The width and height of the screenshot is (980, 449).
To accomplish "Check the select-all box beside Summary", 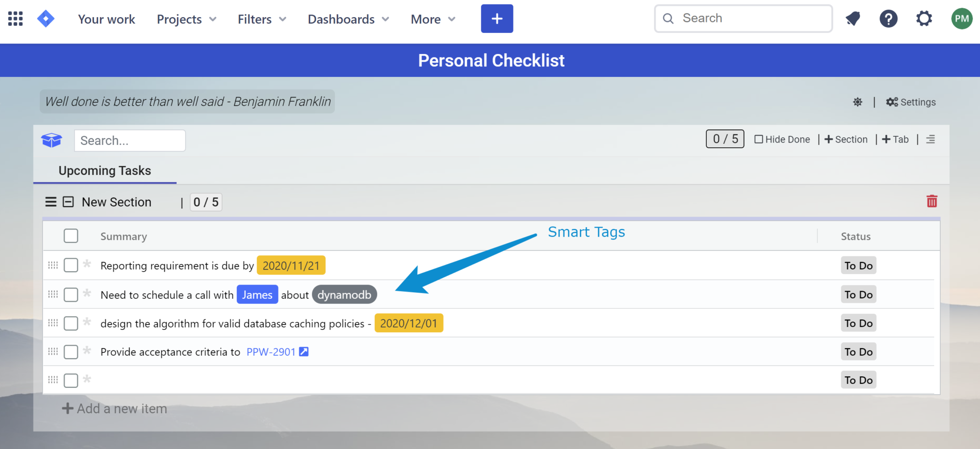I will (71, 236).
